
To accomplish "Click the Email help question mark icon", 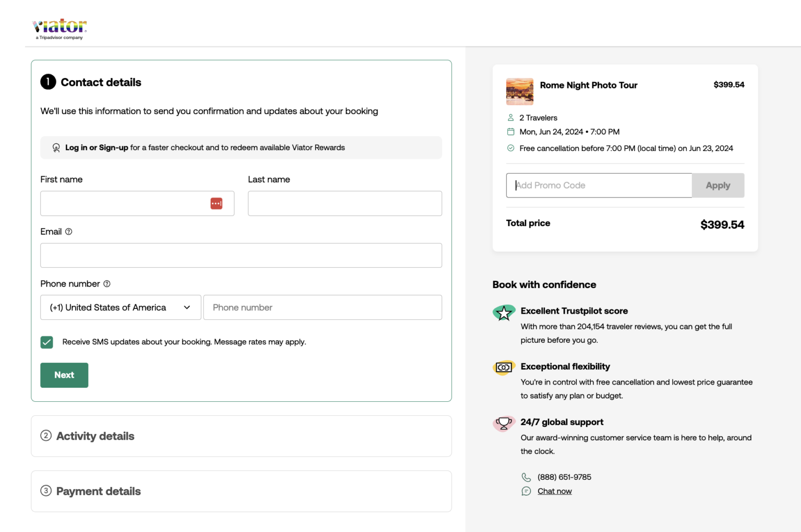I will click(x=69, y=231).
